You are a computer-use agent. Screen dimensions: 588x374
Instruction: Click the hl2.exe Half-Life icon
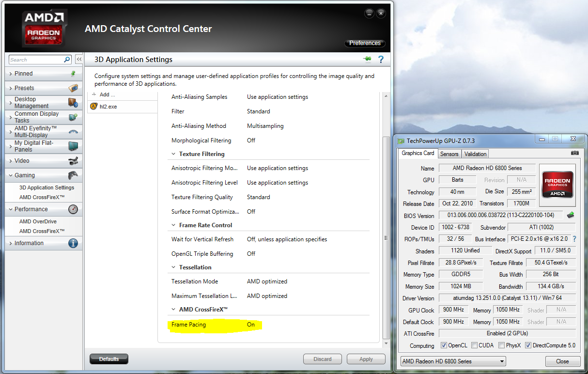click(94, 106)
